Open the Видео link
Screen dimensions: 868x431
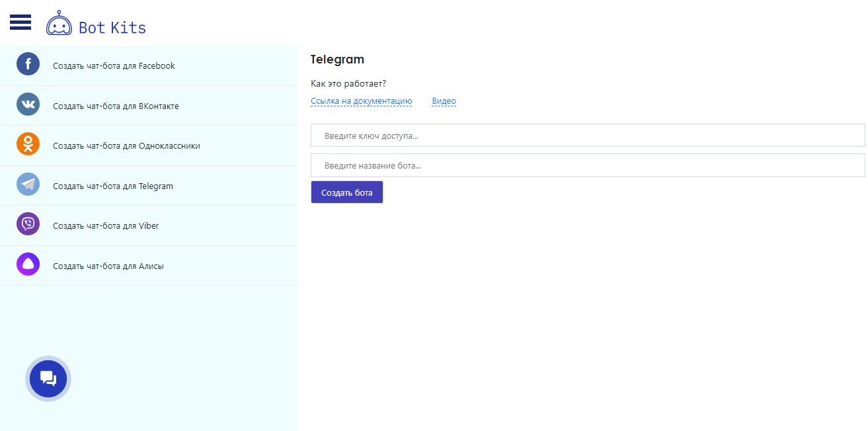[x=444, y=101]
